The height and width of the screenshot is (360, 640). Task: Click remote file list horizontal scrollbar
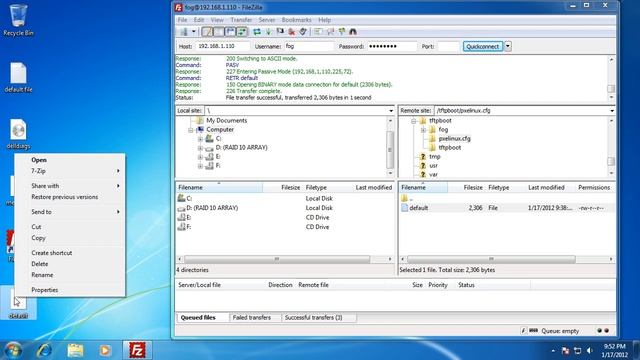(x=491, y=259)
